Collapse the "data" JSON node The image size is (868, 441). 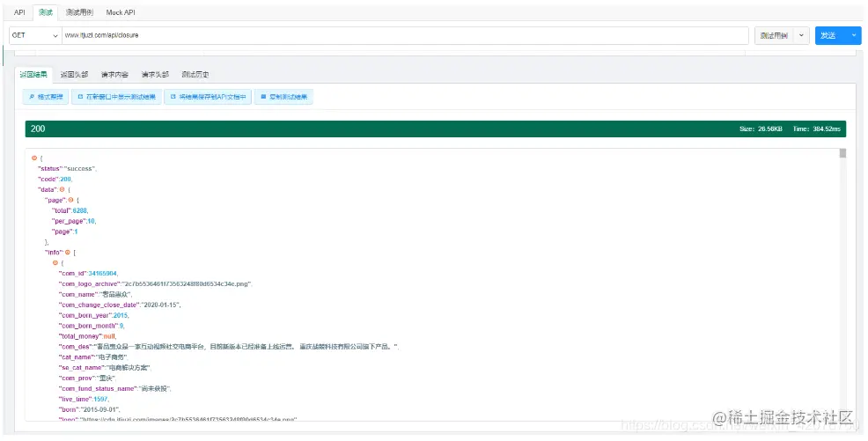62,190
